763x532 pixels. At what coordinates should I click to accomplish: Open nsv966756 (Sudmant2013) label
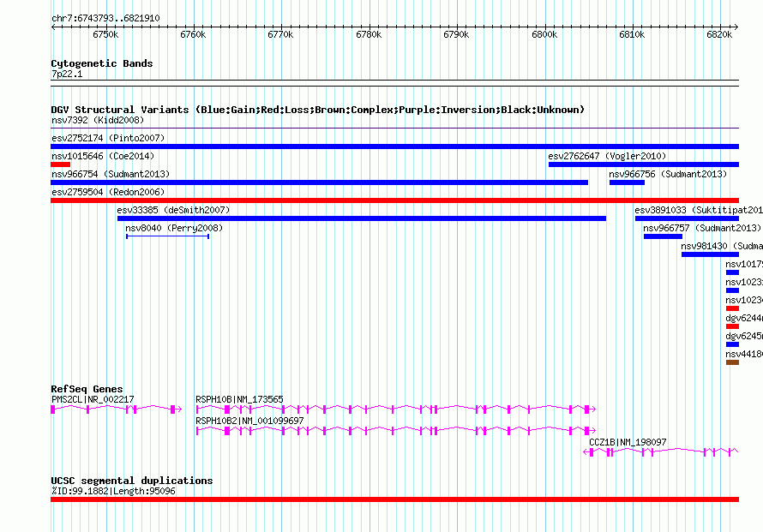click(668, 174)
